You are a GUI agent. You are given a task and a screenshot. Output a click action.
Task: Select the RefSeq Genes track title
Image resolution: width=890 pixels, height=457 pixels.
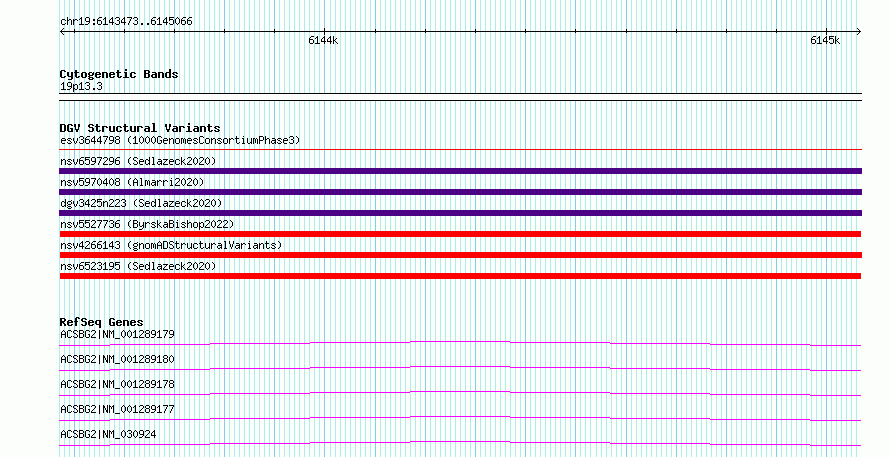[x=101, y=322]
